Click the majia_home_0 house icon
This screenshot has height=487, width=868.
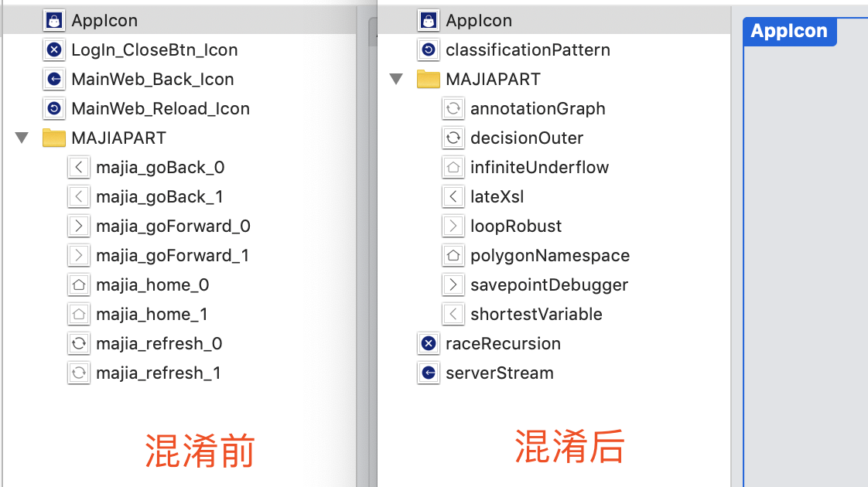pos(78,285)
